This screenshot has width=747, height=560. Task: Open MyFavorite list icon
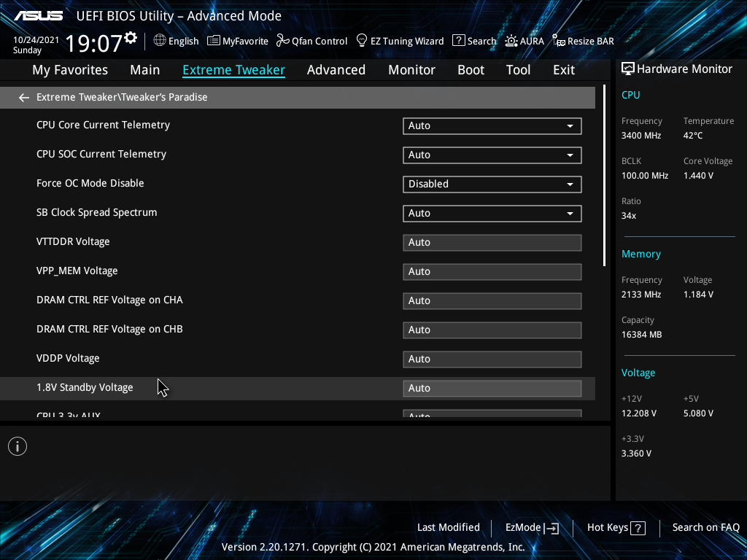tap(214, 41)
